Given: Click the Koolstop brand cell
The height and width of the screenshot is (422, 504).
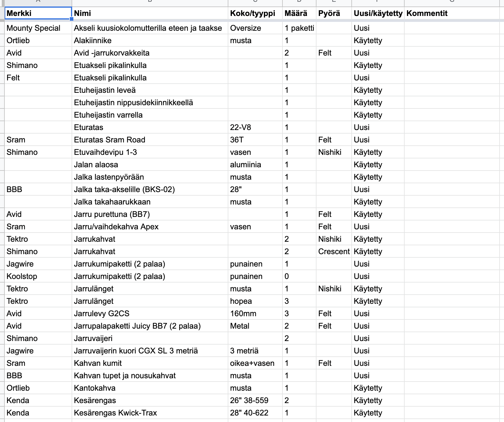Looking at the screenshot, I should click(38, 276).
